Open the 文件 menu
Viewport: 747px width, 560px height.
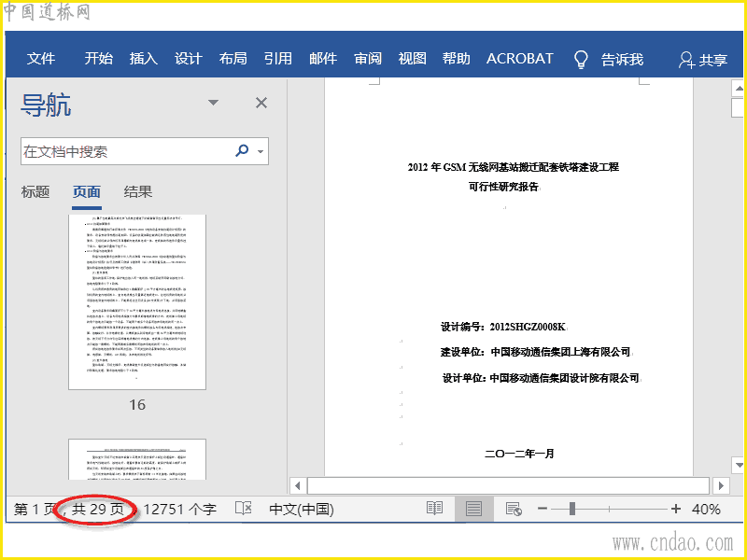41,59
